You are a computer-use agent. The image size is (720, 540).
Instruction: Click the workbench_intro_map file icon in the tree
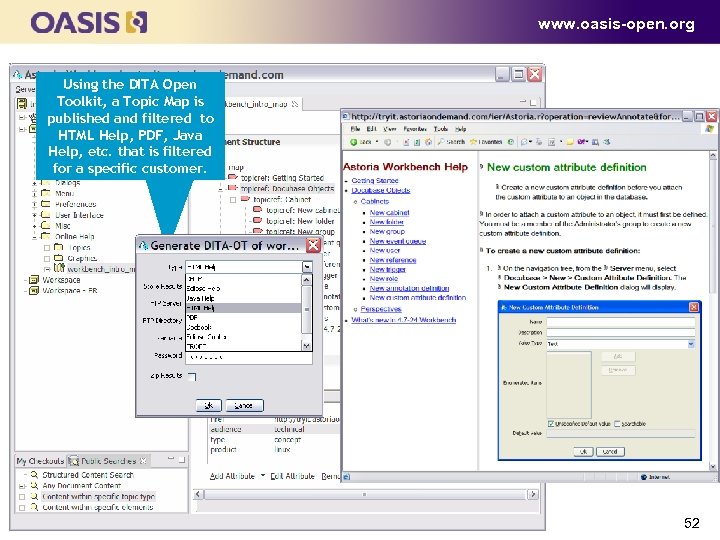(58, 268)
